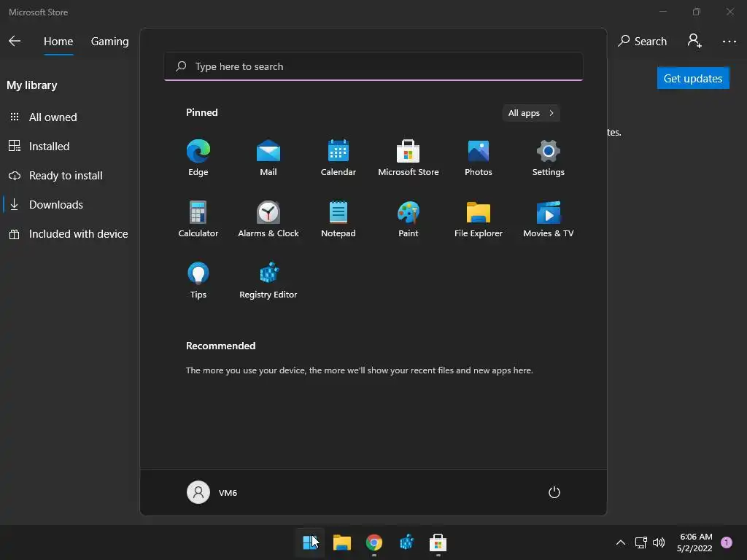Switch to Chrome on the taskbar
Screen dimensions: 747x560
tap(374, 542)
